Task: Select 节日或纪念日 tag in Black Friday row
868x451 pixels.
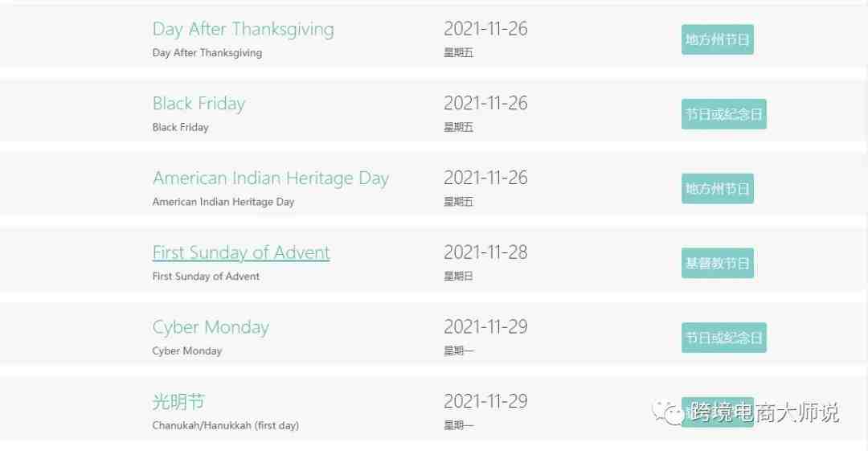Action: point(724,114)
